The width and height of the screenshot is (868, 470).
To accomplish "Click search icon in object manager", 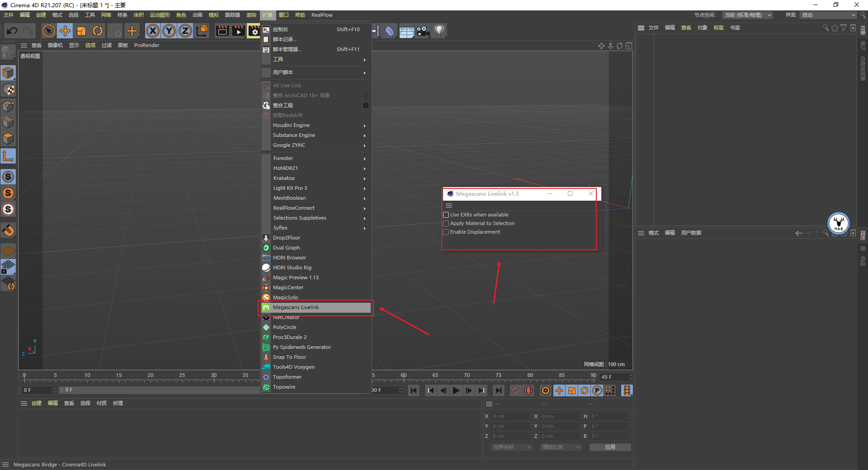I will [826, 28].
